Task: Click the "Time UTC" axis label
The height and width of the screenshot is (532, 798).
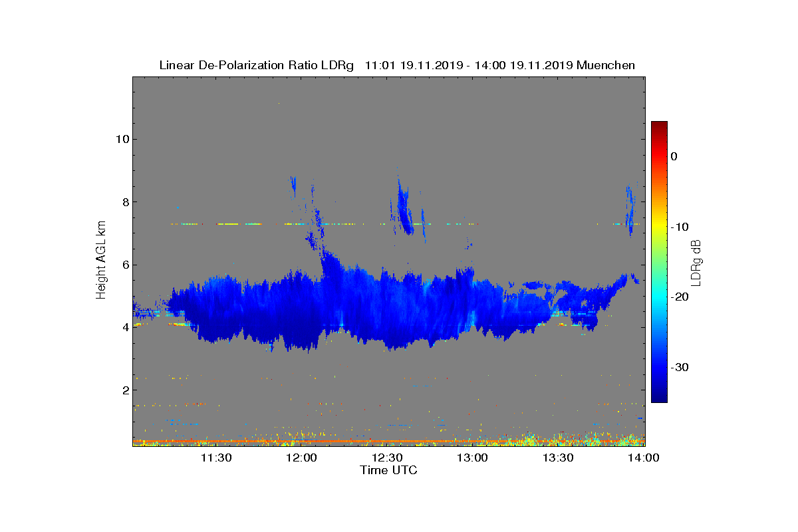Action: (388, 470)
